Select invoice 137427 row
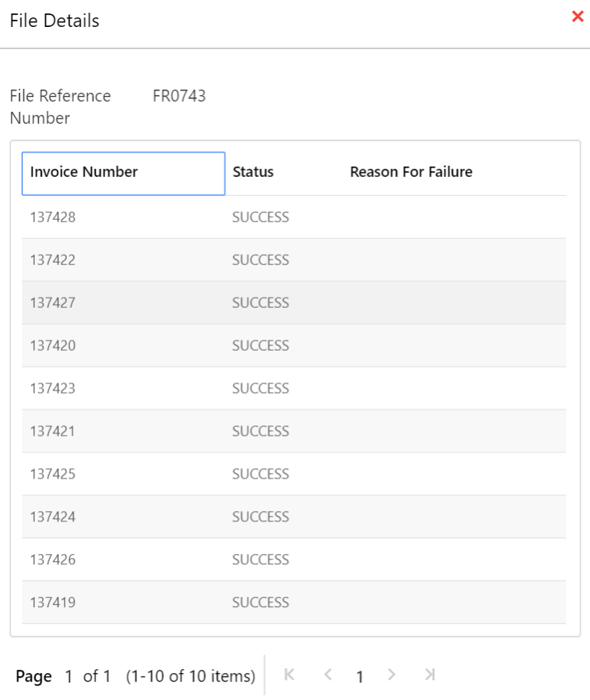 point(53,302)
